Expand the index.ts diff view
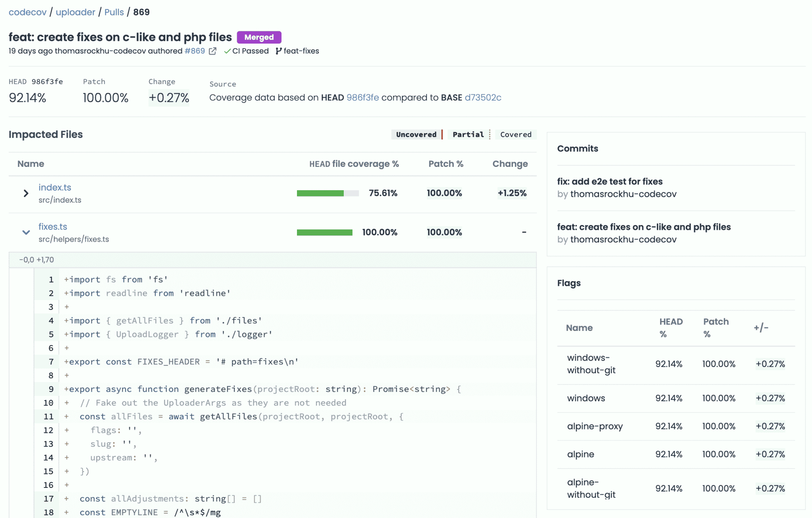 [26, 193]
